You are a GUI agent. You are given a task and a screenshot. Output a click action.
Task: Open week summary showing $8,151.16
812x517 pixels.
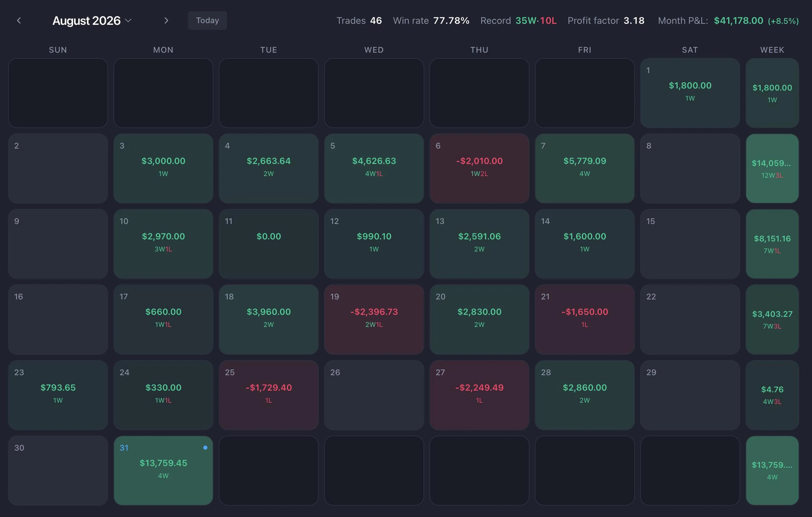tap(772, 244)
